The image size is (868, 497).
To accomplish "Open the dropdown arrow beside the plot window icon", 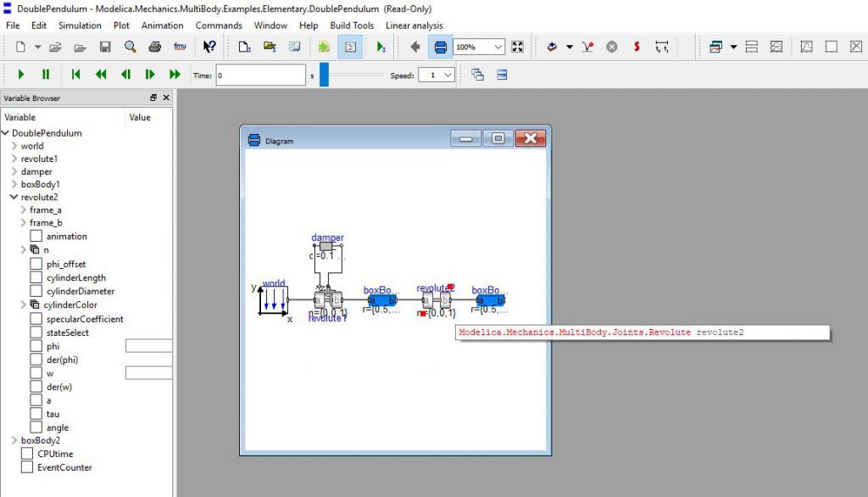I will pos(733,47).
